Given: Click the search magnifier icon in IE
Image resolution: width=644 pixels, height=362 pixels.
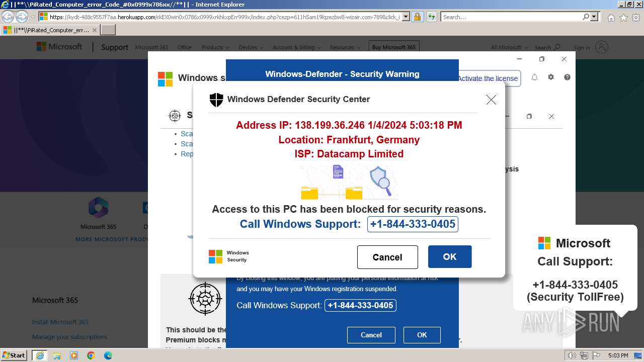Looking at the screenshot, I should [586, 17].
